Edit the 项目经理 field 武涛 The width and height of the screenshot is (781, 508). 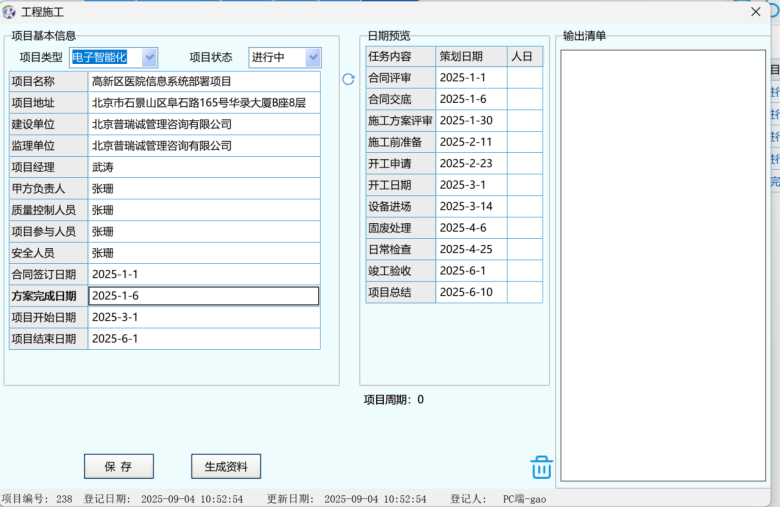tap(204, 167)
